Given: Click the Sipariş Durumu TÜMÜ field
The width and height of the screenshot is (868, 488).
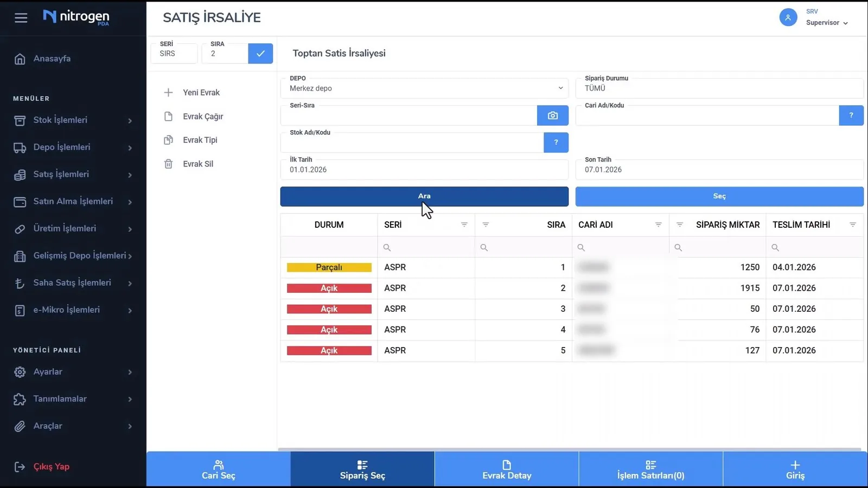Looking at the screenshot, I should 719,88.
